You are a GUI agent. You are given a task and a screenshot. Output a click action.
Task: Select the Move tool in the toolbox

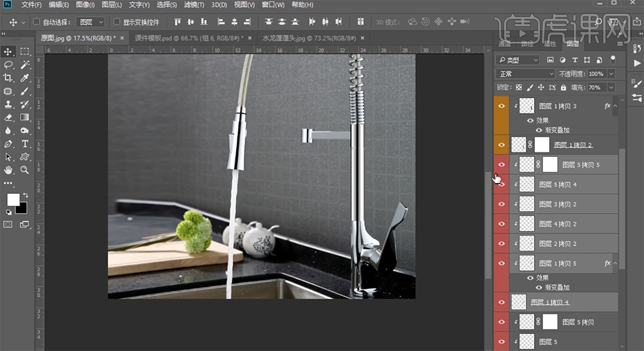[x=8, y=51]
